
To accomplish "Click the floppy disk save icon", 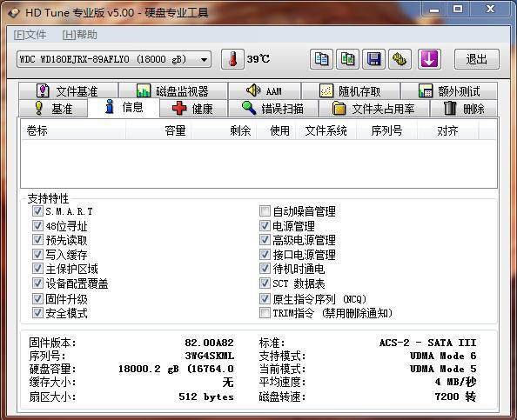I will (373, 59).
